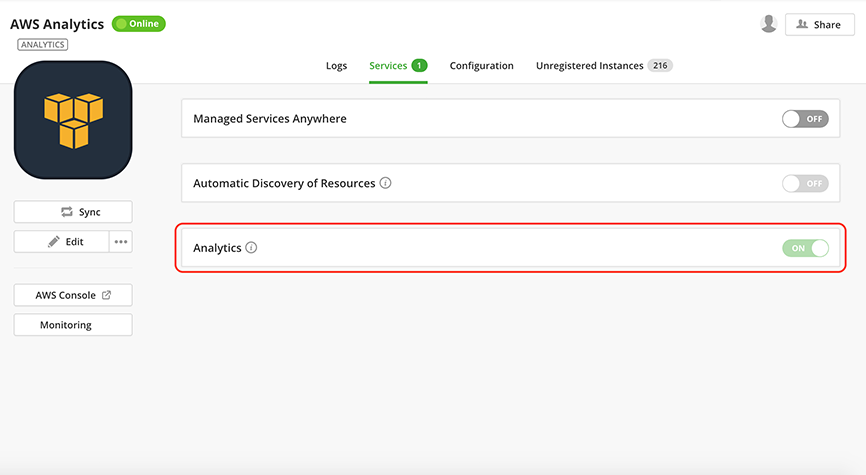
Task: Click the ANALYTICS tag label
Action: tap(43, 45)
